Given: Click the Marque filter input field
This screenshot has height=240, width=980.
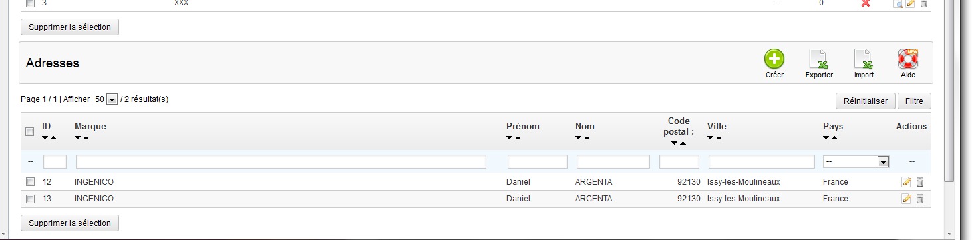Looking at the screenshot, I should pos(281,161).
